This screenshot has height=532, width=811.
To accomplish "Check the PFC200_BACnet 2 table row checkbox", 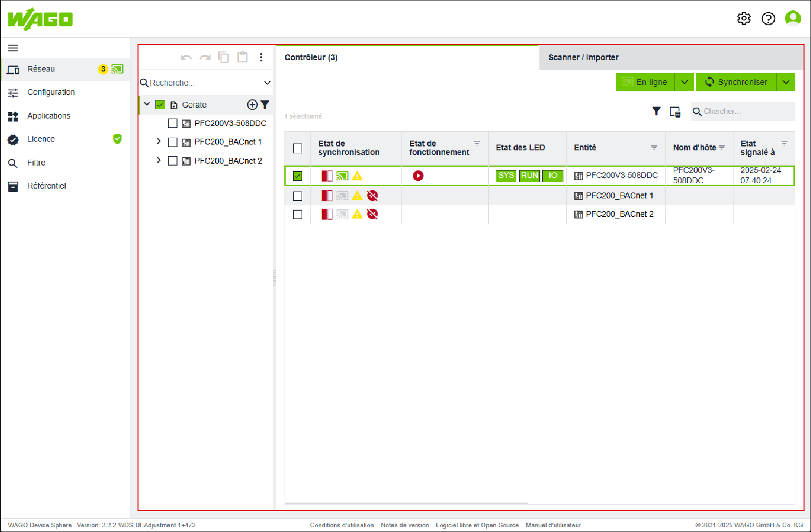I will pos(298,214).
